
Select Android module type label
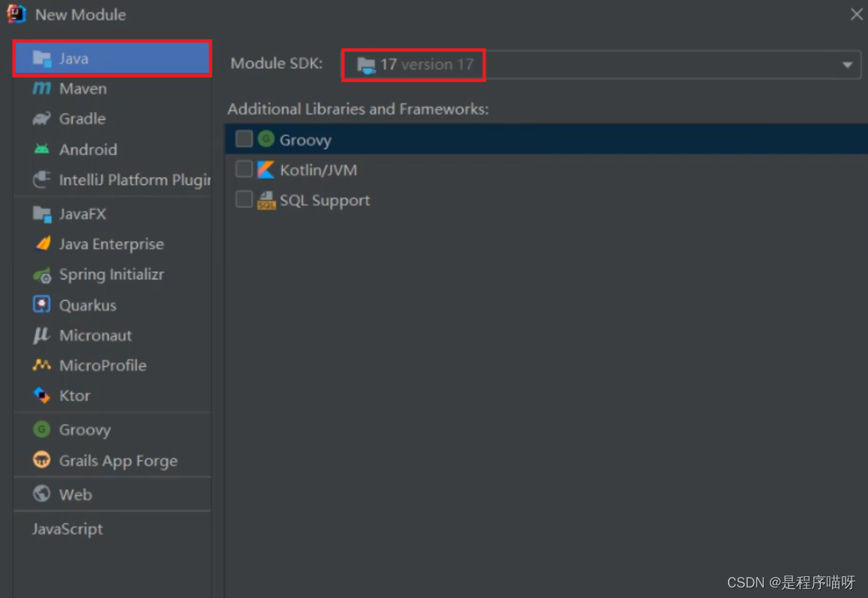click(x=88, y=150)
